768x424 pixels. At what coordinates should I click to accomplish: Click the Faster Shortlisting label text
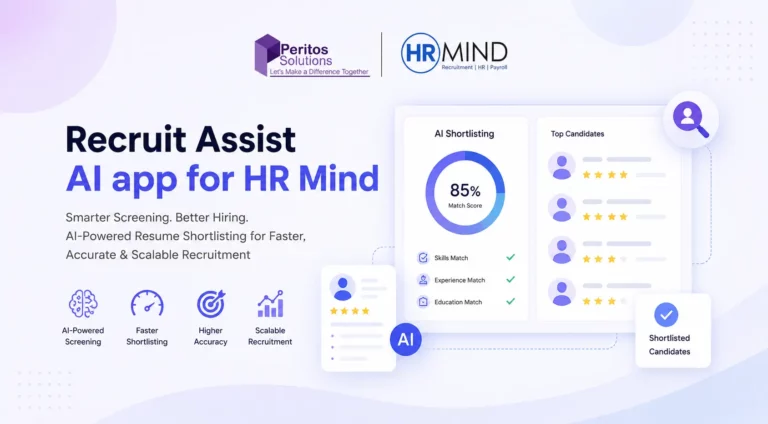point(147,336)
